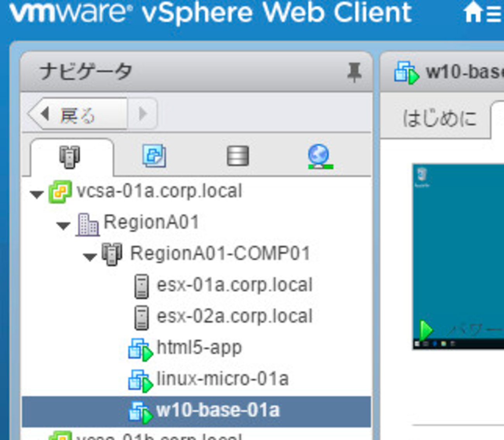The image size is (504, 440).
Task: Collapse vcsa-01a.corp.local node
Action: coord(37,194)
